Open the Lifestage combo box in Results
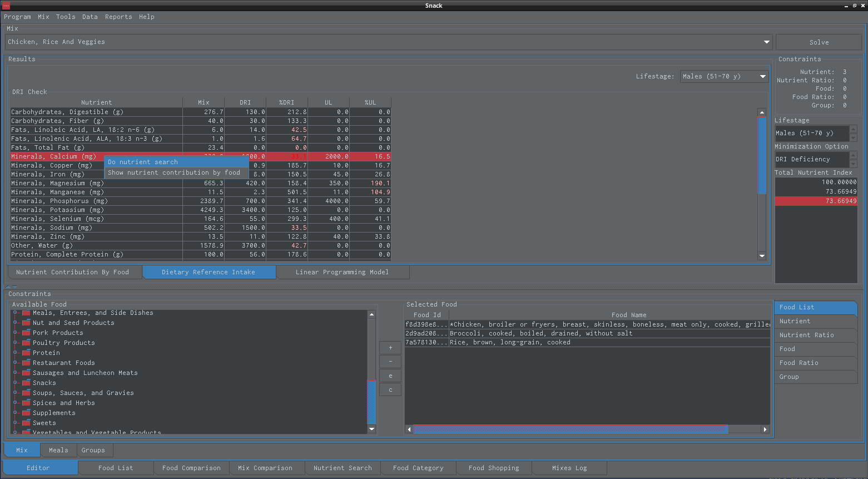This screenshot has height=479, width=868. [x=762, y=77]
